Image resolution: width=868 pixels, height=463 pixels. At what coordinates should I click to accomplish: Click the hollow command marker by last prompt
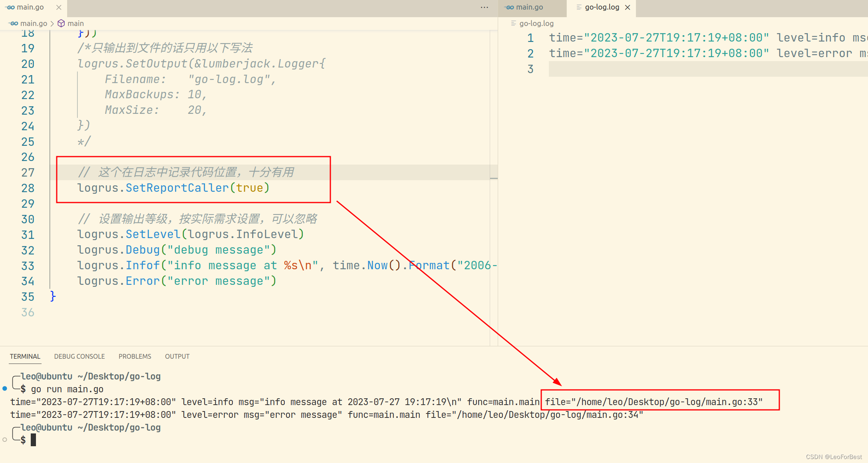(5, 440)
